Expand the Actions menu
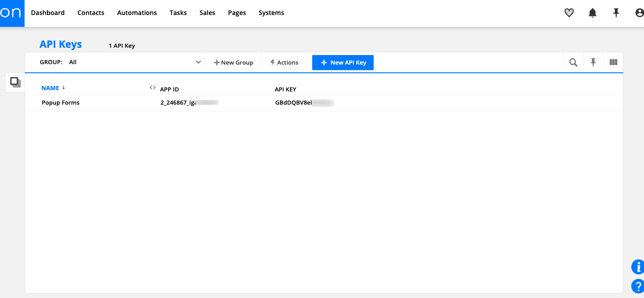 click(284, 62)
